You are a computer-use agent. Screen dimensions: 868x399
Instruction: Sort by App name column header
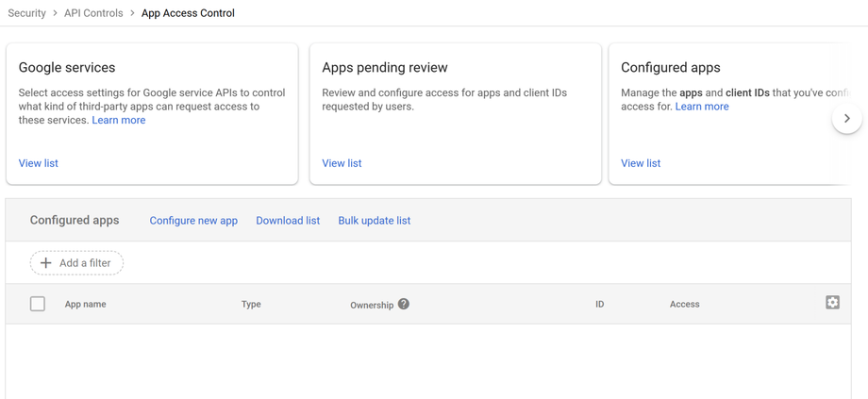[x=85, y=305]
